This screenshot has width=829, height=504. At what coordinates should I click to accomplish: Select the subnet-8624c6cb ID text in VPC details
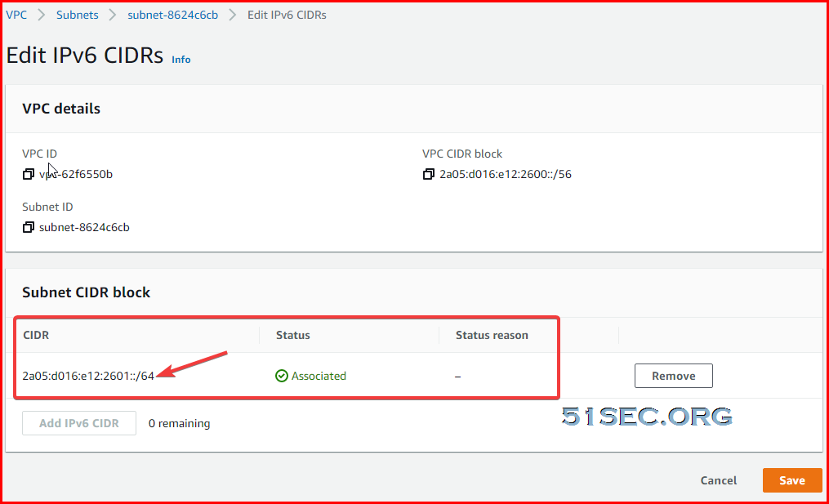click(84, 227)
